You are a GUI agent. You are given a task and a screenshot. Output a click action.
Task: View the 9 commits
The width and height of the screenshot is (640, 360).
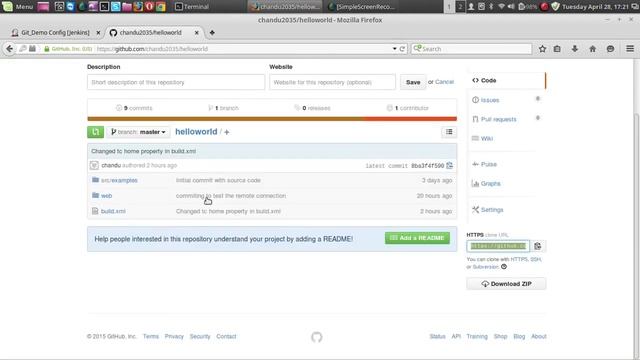[x=134, y=108]
